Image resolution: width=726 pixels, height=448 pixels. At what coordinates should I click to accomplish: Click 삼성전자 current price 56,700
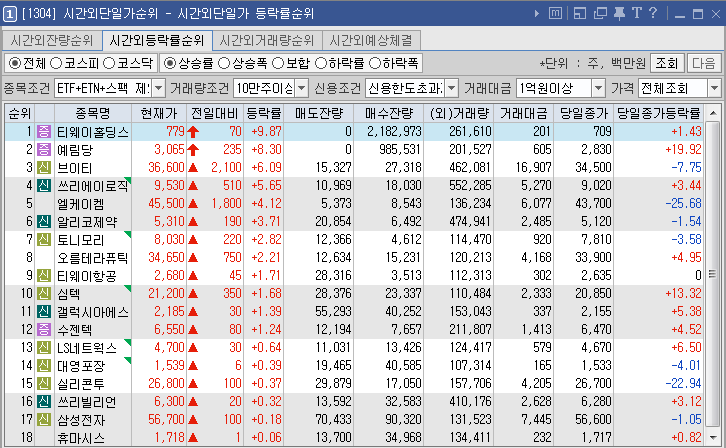click(166, 419)
